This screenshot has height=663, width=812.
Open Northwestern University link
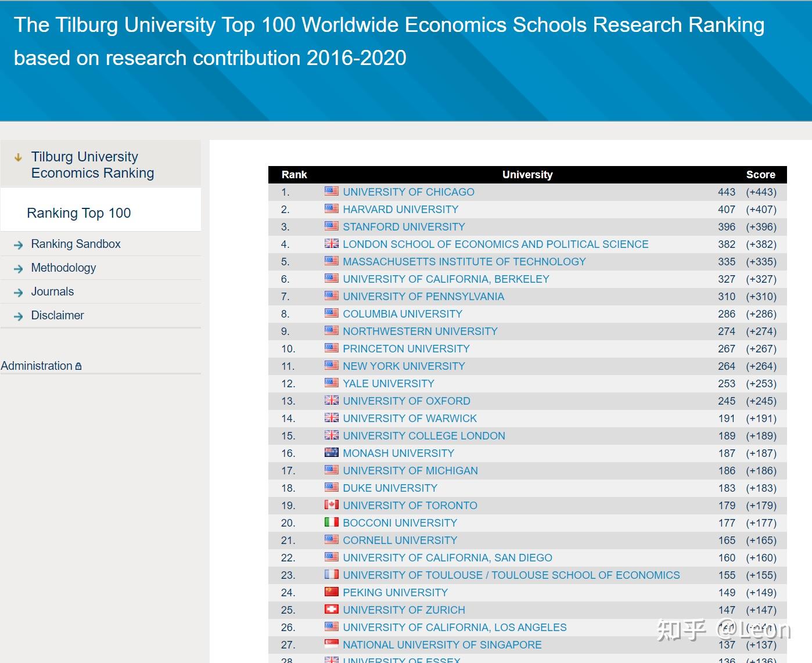[x=420, y=331]
